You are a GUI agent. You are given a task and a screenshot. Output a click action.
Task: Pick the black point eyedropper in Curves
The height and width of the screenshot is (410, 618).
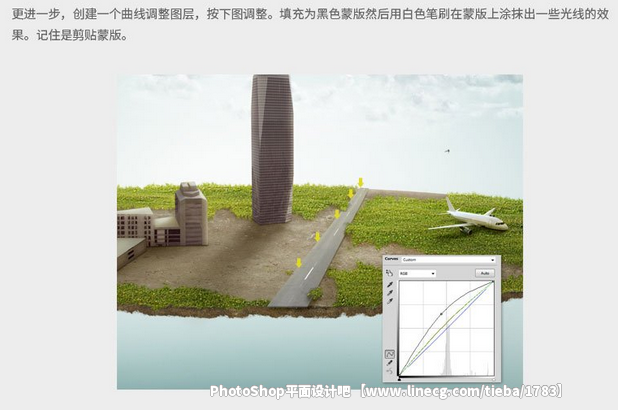pos(390,285)
